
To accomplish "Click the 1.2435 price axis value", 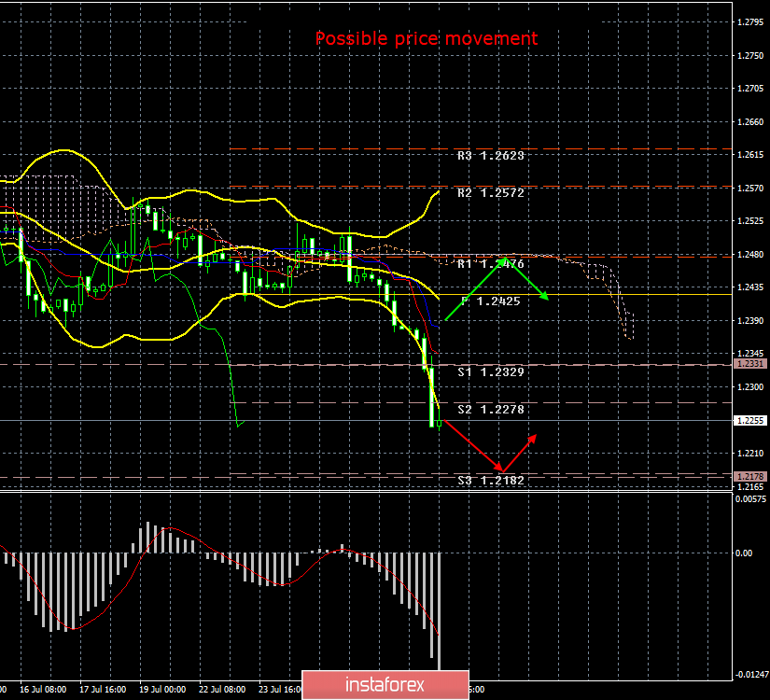I will click(750, 287).
